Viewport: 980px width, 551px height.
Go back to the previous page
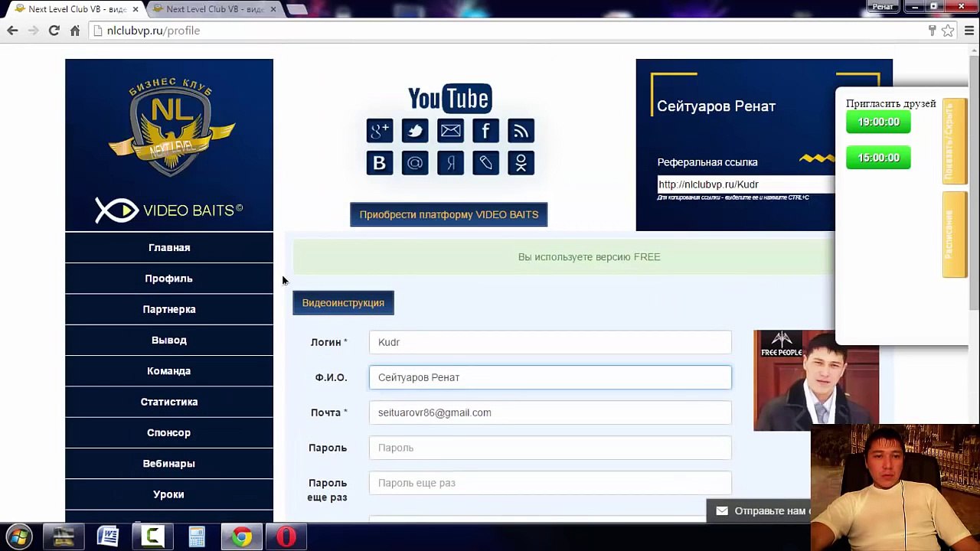point(12,31)
